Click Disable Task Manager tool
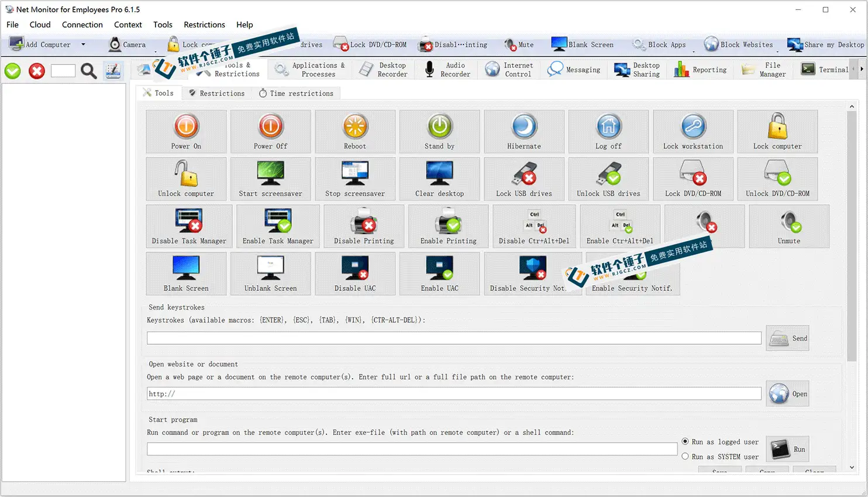 tap(189, 227)
